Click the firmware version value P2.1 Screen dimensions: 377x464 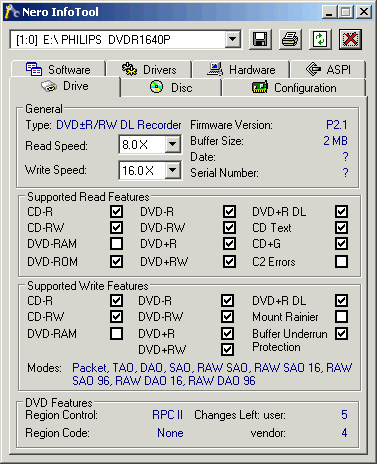click(x=337, y=125)
